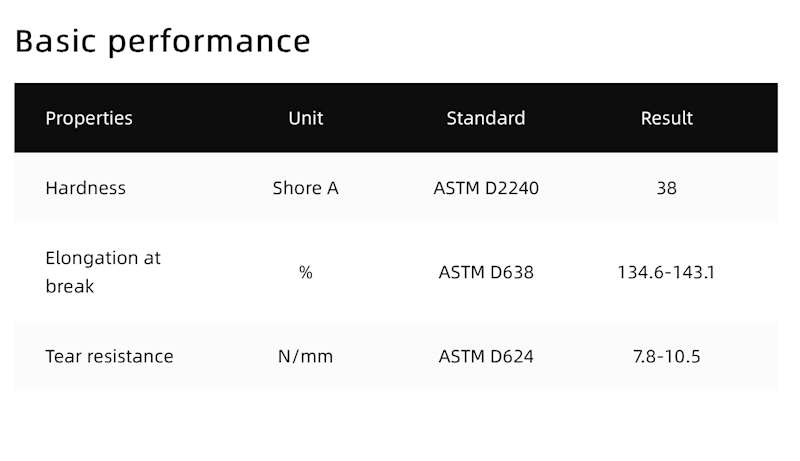800x461 pixels.
Task: Click the Result column header
Action: click(x=666, y=118)
